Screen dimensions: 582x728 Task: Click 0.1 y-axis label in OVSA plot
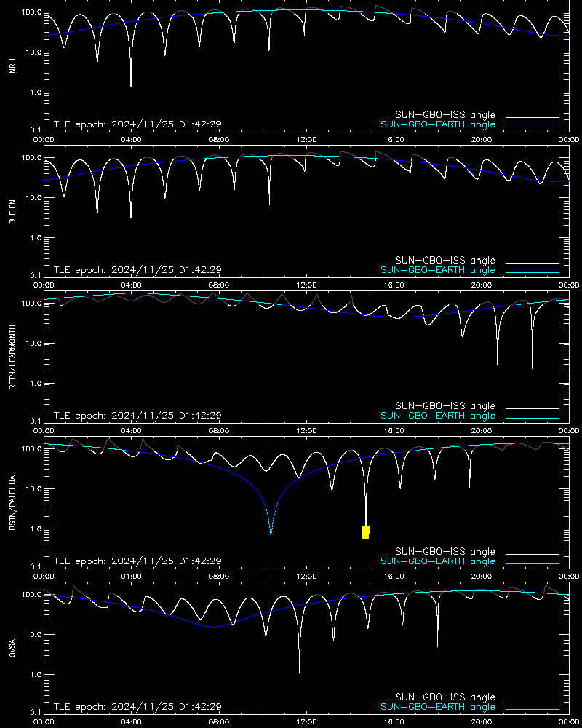(35, 712)
